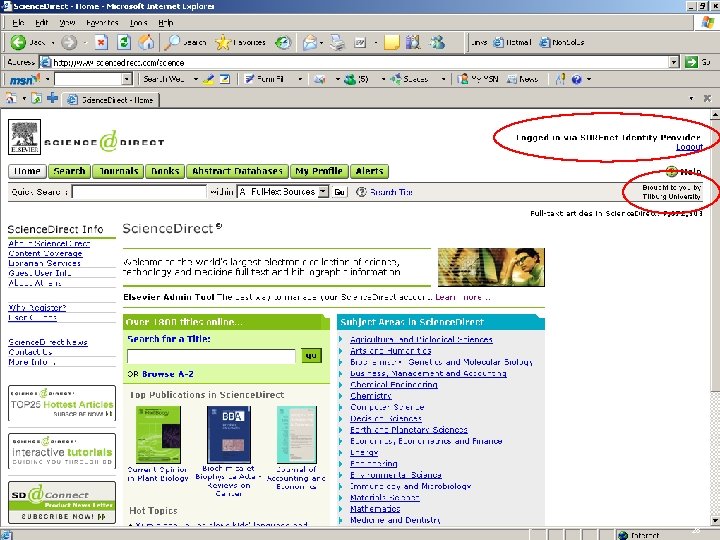Expand the Form Fill dropdown arrow
720x540 pixels.
(300, 79)
